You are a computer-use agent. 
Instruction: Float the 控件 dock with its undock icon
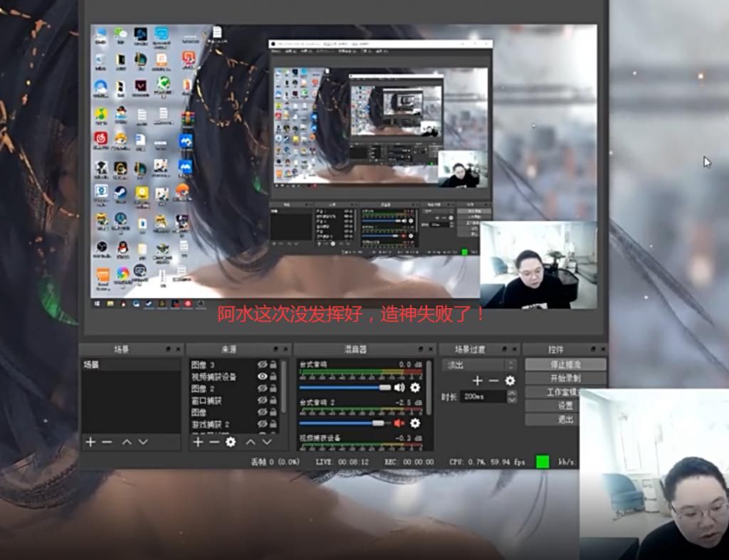click(x=593, y=349)
